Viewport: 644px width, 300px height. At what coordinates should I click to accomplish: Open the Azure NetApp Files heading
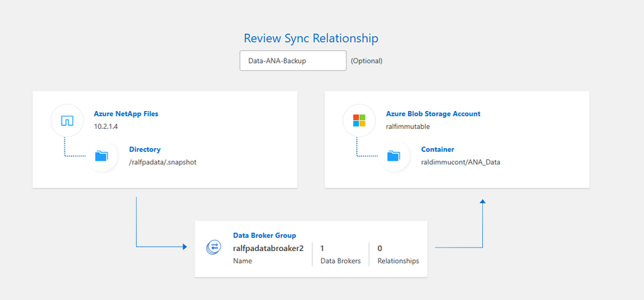tap(125, 114)
